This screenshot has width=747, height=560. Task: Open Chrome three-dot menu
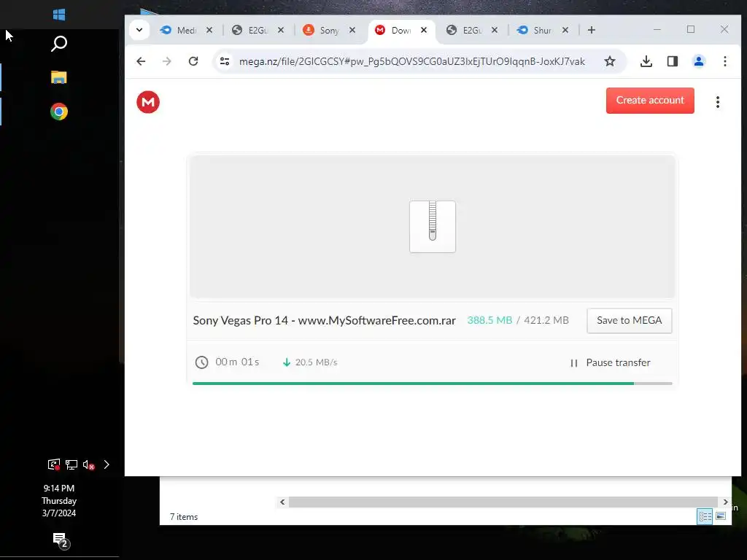tap(724, 61)
